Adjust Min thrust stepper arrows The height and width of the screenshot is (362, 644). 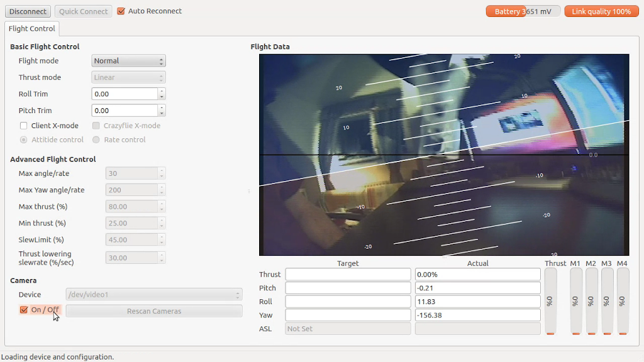click(162, 223)
